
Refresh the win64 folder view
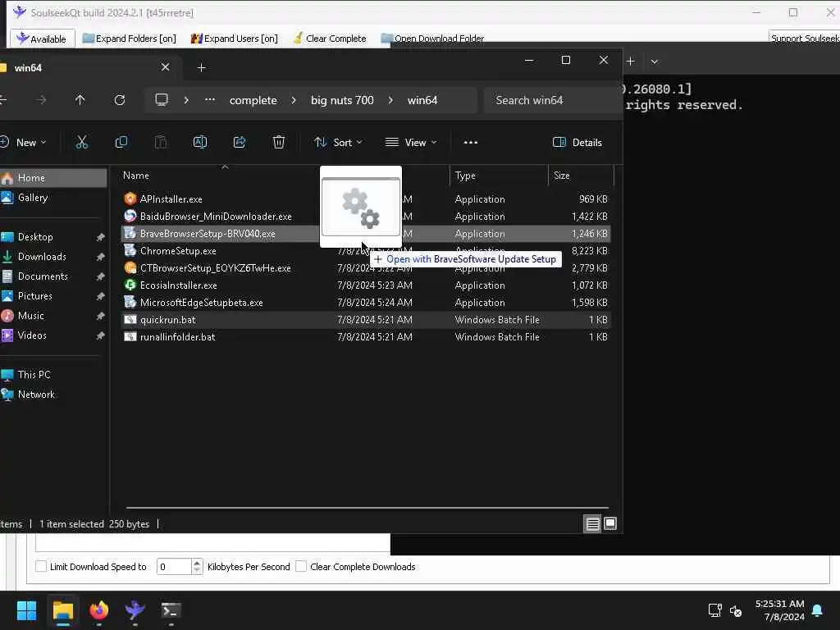[x=120, y=100]
